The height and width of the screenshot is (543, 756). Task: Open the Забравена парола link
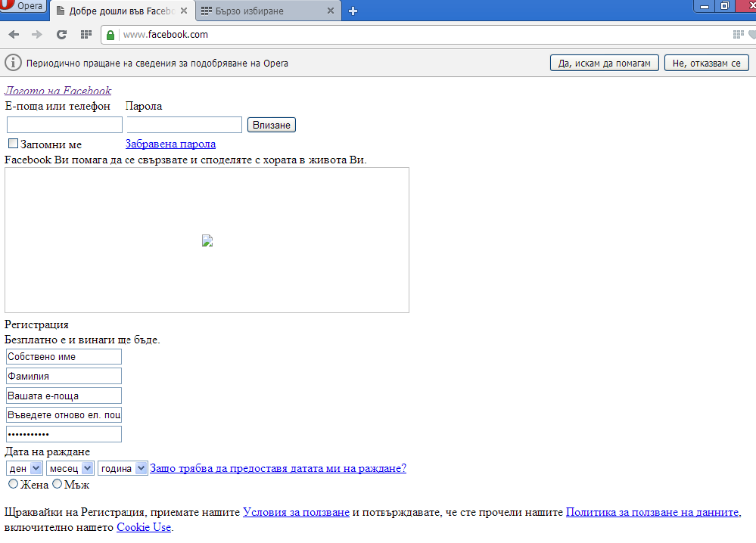[171, 144]
